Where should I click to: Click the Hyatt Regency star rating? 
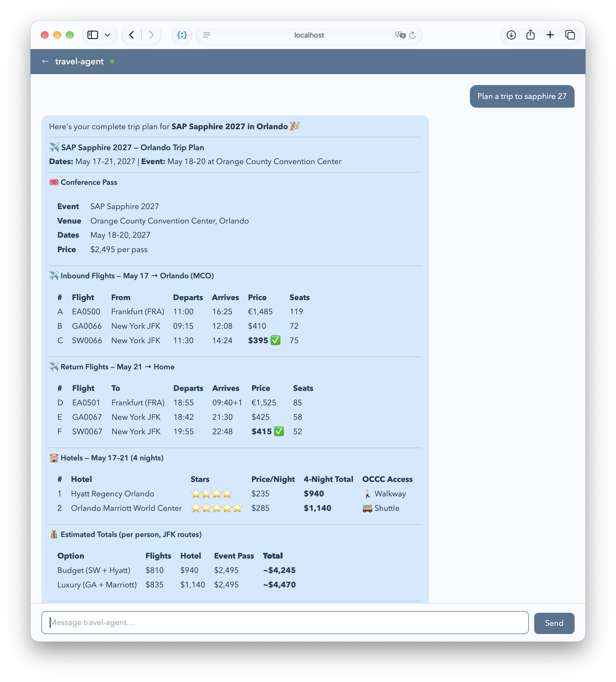[211, 493]
